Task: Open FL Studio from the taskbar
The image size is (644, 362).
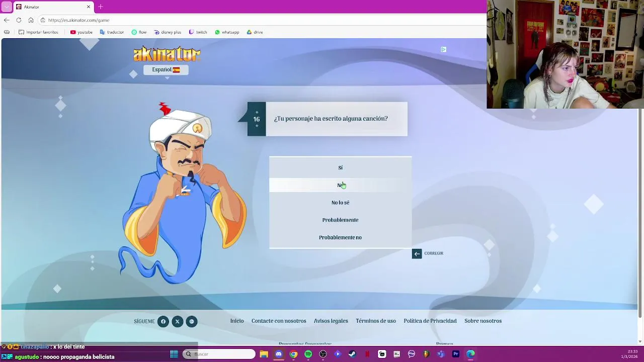Action: 426,354
